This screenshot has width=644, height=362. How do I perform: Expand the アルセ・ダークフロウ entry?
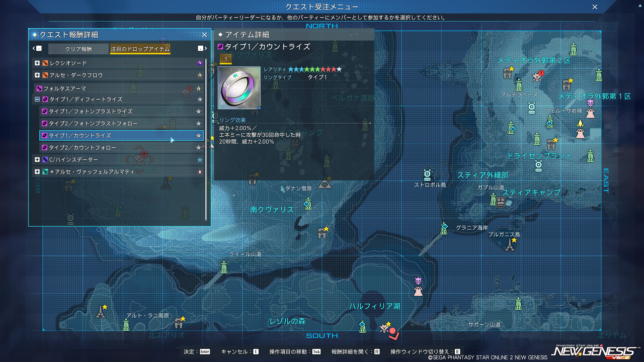tap(37, 75)
